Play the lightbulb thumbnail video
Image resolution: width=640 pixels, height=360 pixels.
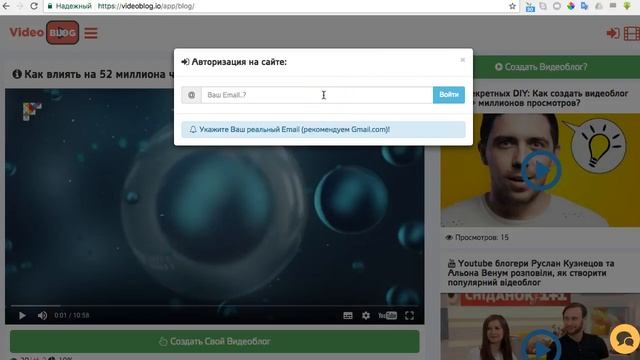(541, 170)
